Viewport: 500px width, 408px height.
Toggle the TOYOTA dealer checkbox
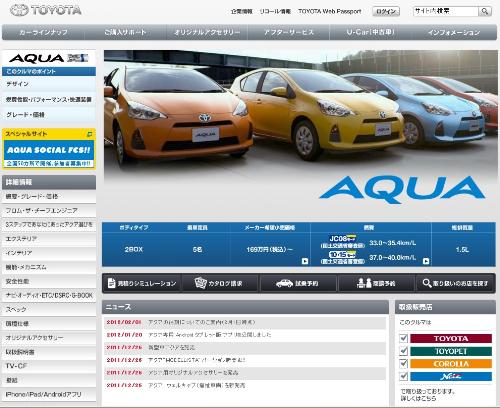click(x=404, y=338)
